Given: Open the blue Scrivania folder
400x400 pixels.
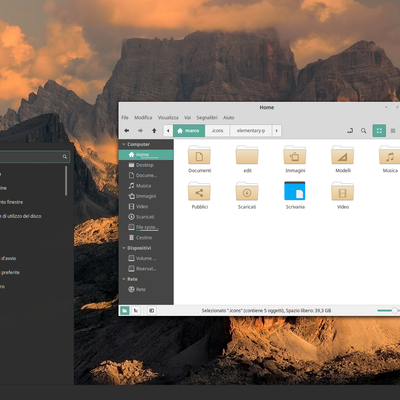Looking at the screenshot, I should [x=295, y=195].
